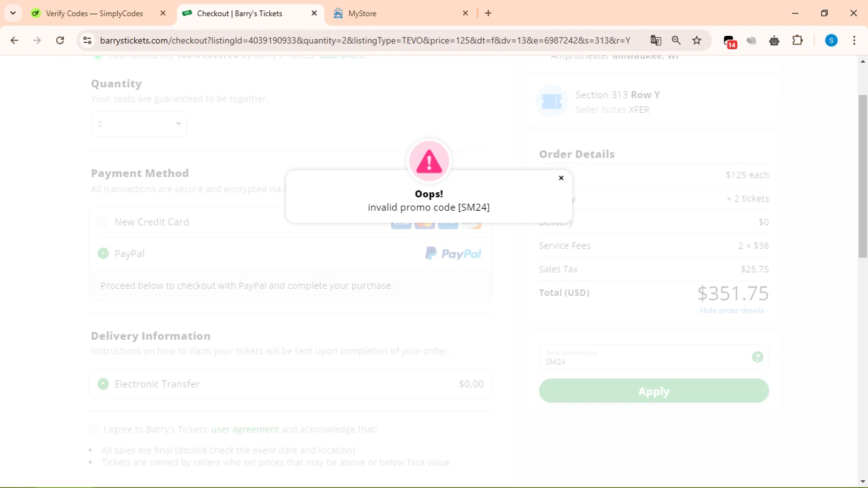
Task: Open the ticket quantity dropdown
Action: pos(139,124)
